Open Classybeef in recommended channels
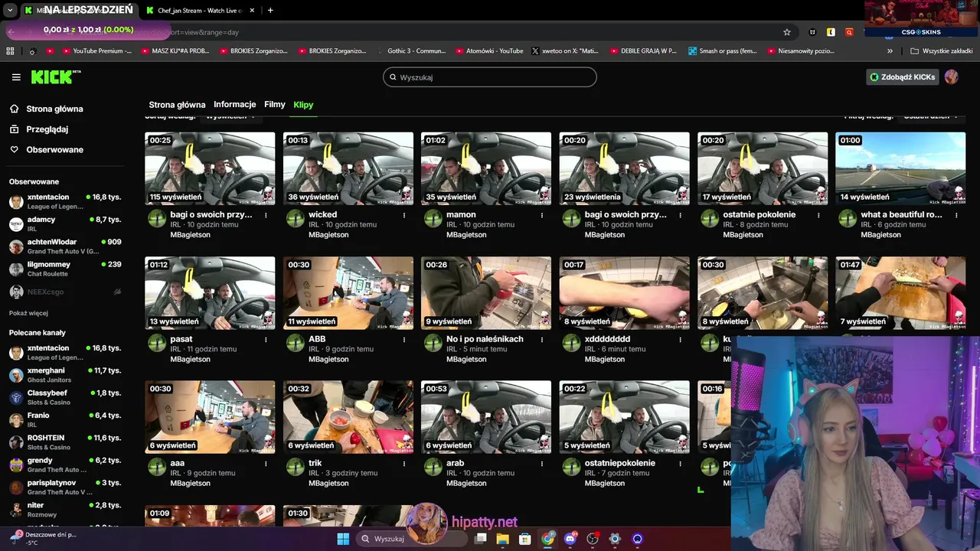980x551 pixels. (x=65, y=397)
